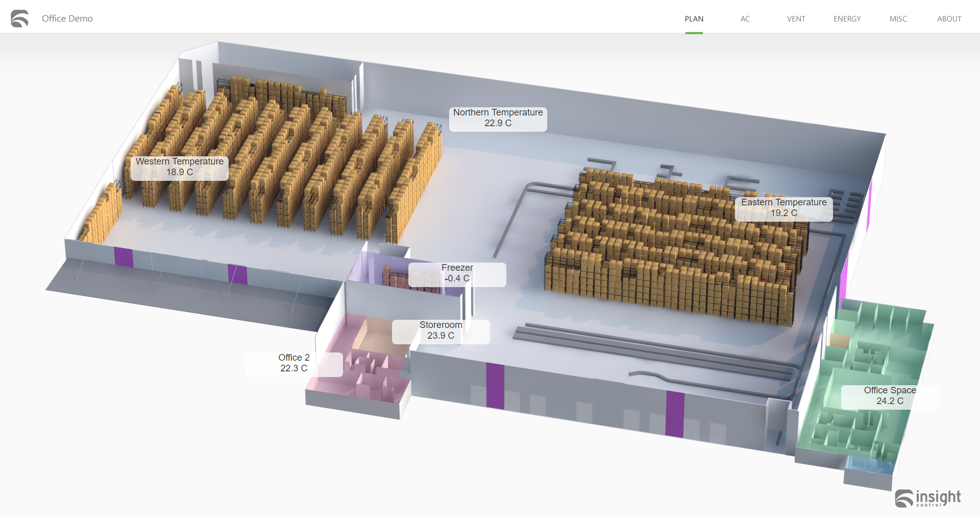
Task: Select the active PLAN tab
Action: tap(694, 18)
